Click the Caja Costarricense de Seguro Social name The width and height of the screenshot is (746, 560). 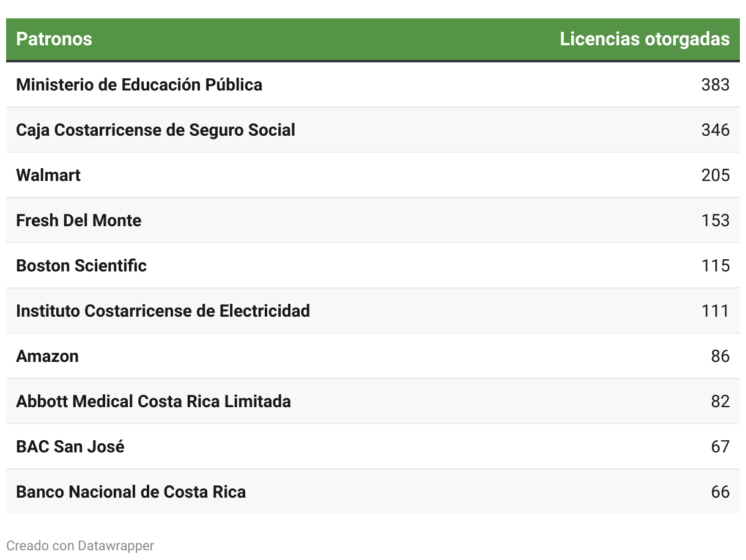point(155,130)
